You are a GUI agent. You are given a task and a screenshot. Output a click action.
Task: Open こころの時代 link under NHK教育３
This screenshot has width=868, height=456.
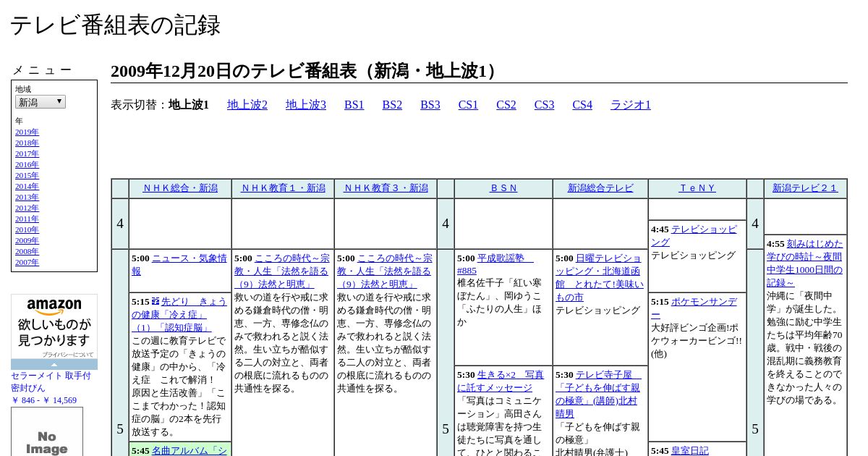(x=385, y=271)
